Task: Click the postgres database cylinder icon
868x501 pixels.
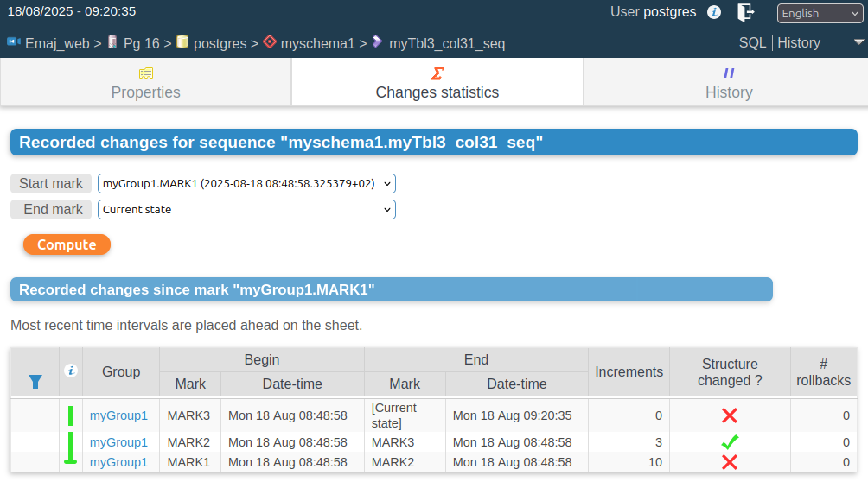Action: coord(182,42)
